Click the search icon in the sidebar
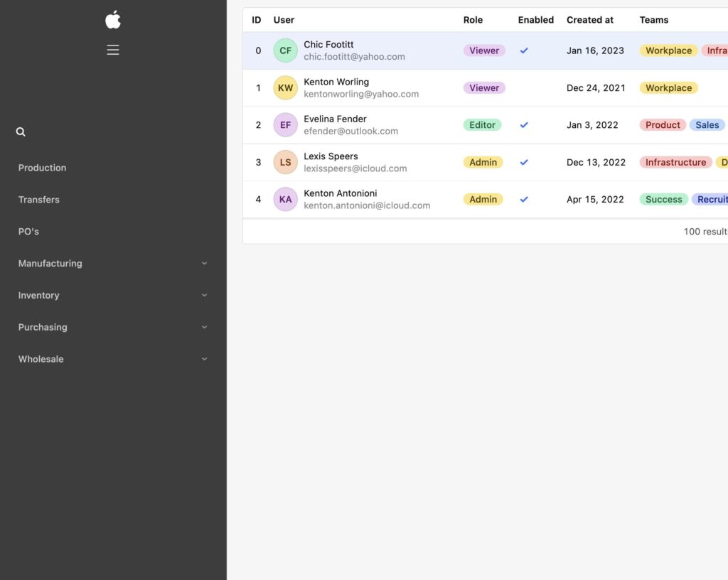The width and height of the screenshot is (728, 580). coord(20,131)
